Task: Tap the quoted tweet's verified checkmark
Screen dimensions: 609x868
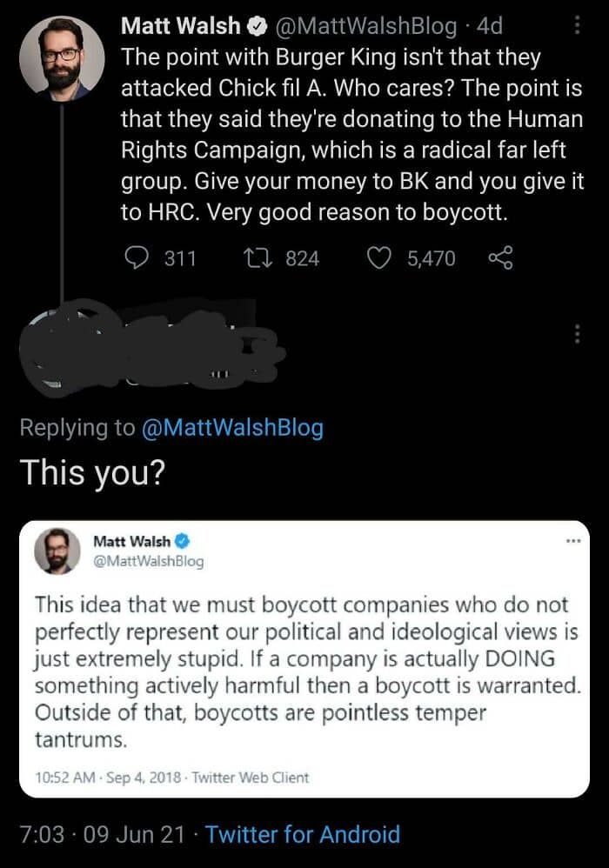Action: (x=179, y=541)
